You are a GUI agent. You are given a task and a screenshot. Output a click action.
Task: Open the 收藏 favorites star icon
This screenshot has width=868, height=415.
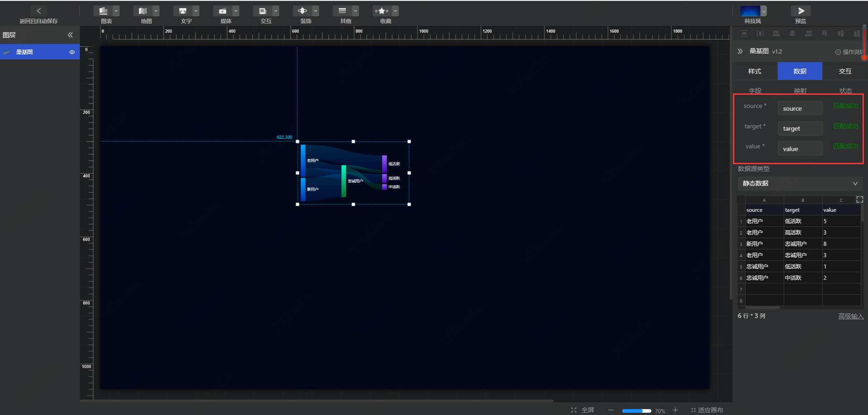coord(382,11)
